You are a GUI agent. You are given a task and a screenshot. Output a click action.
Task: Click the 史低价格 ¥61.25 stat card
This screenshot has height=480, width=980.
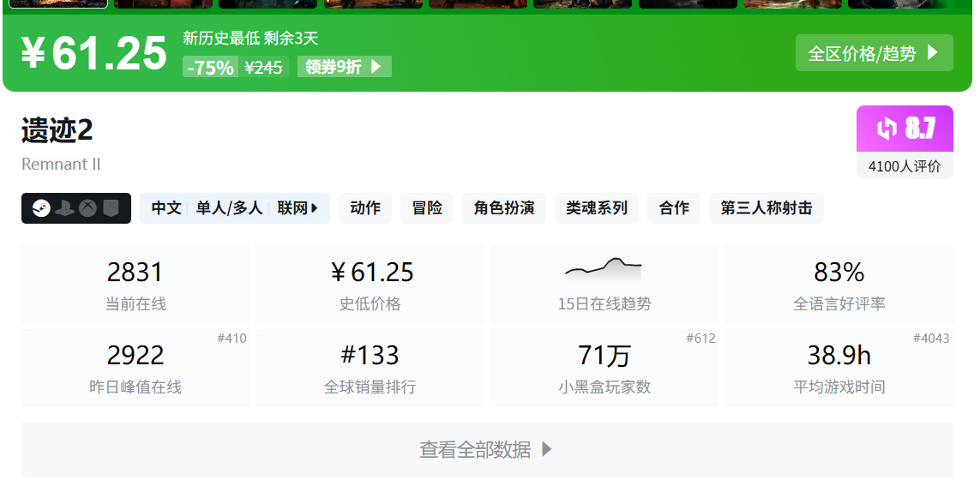(x=370, y=285)
